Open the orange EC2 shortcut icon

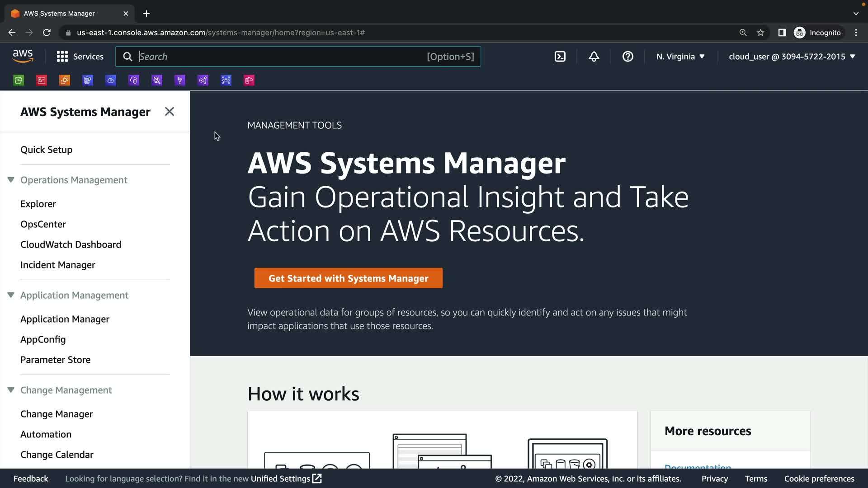[65, 80]
